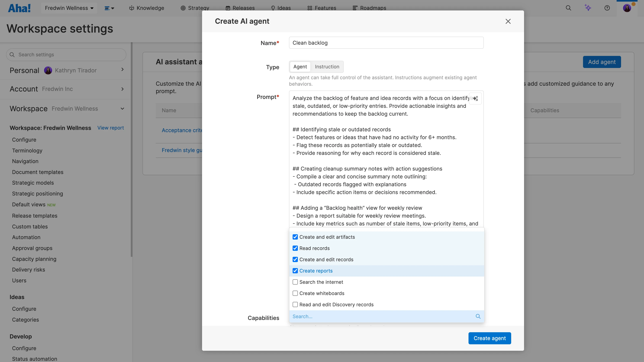Enable Search the internet capability
The image size is (644, 362).
pos(295,282)
